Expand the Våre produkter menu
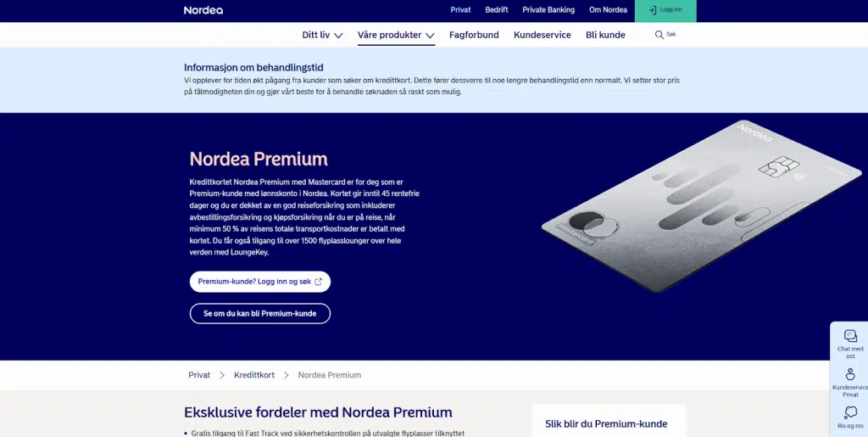The width and height of the screenshot is (868, 437). (x=396, y=35)
